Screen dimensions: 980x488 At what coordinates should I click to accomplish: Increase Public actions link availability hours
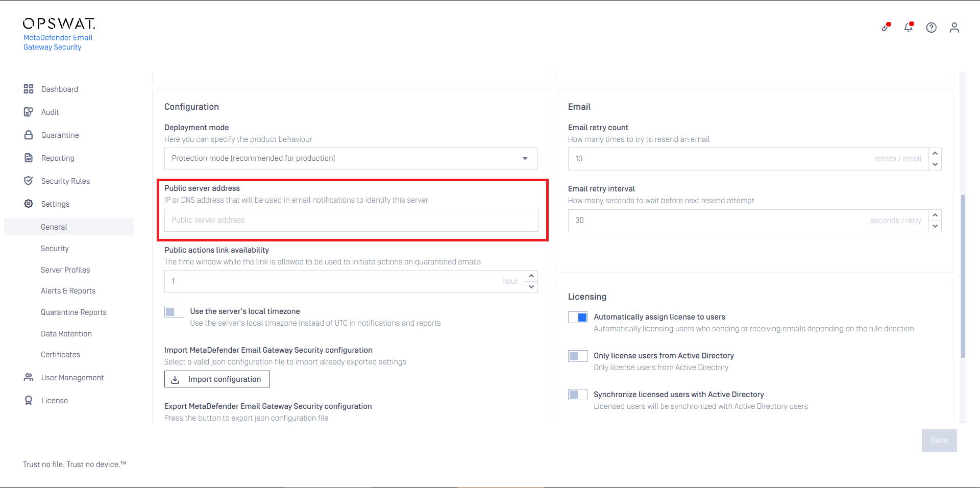point(531,276)
